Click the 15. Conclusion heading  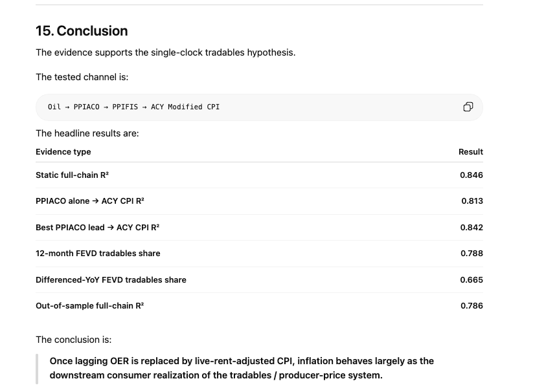point(82,31)
